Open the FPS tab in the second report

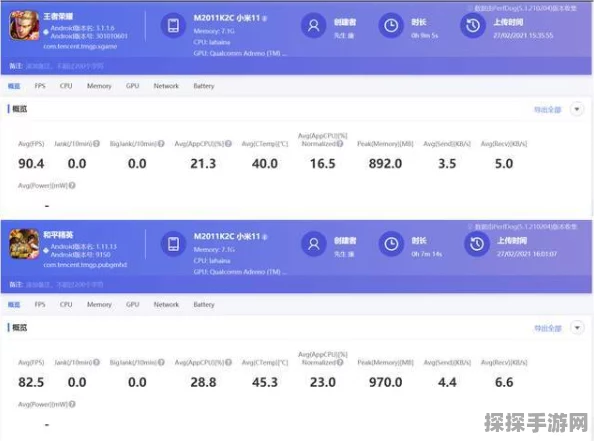[x=40, y=305]
